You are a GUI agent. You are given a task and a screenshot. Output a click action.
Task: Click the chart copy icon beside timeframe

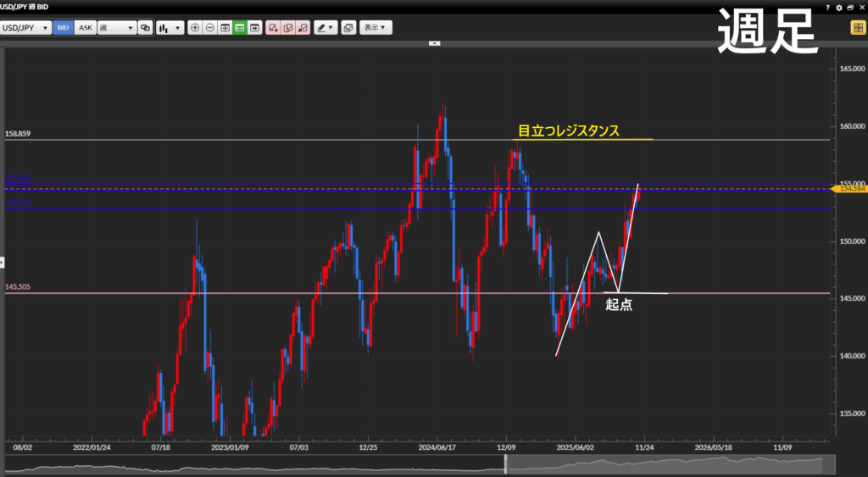coord(145,28)
